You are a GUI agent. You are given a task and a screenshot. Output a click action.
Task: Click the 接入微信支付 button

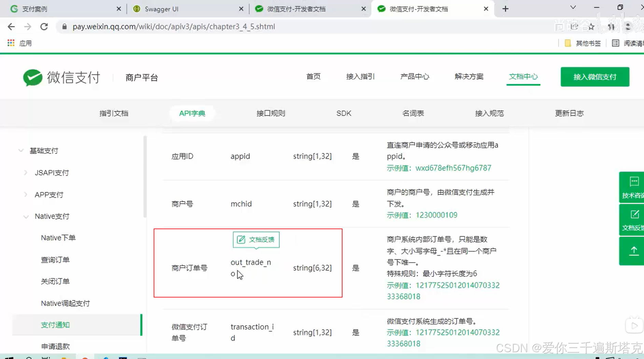pyautogui.click(x=595, y=77)
